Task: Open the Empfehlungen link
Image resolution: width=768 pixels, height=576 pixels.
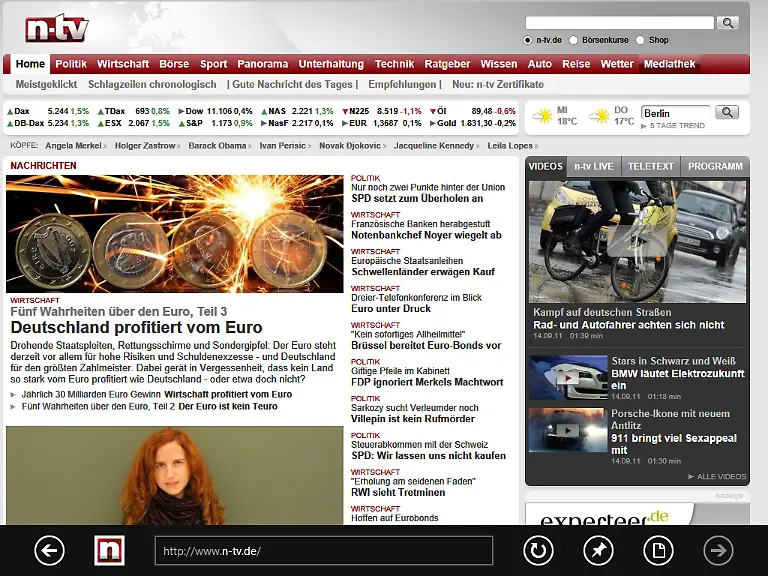Action: tap(402, 84)
